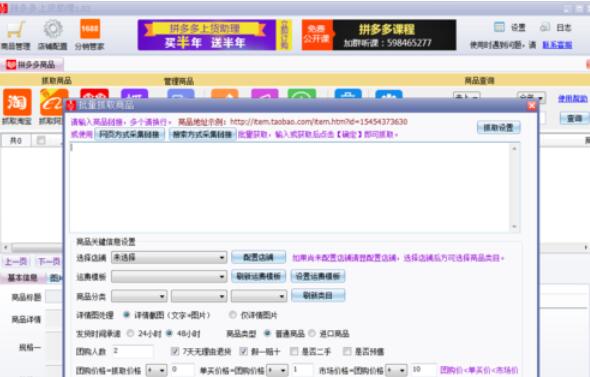
Task: Toggle the 假一赔十 checkbox
Action: coord(243,351)
